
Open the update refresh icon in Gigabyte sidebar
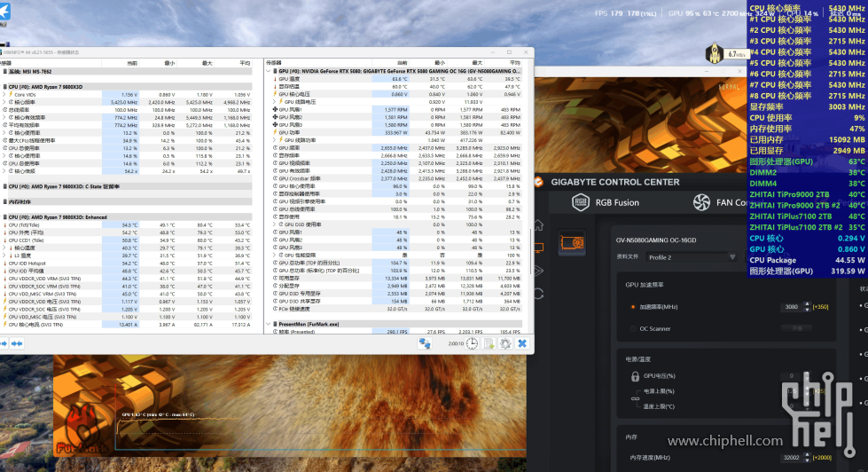[x=538, y=293]
